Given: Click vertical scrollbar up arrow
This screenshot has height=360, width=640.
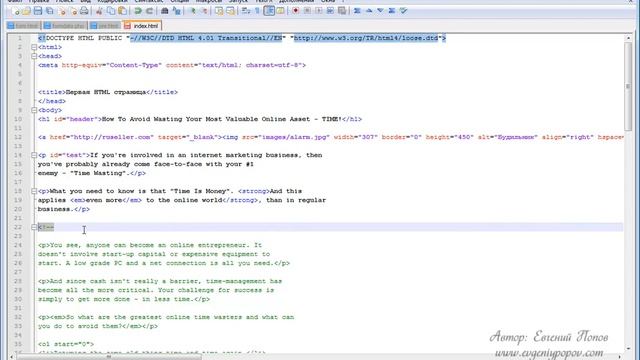Looking at the screenshot, I should pyautogui.click(x=628, y=38).
